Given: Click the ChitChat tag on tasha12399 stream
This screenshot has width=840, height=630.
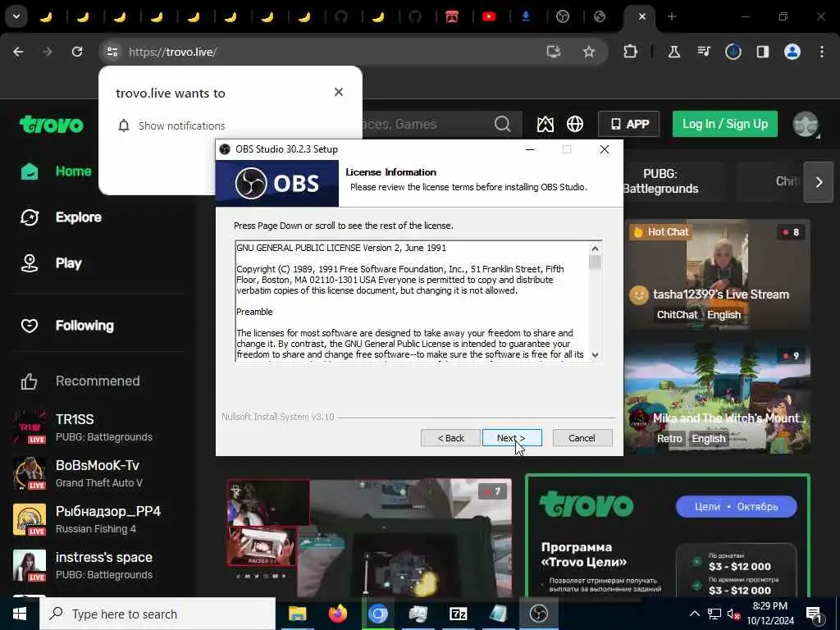Looking at the screenshot, I should click(x=677, y=315).
